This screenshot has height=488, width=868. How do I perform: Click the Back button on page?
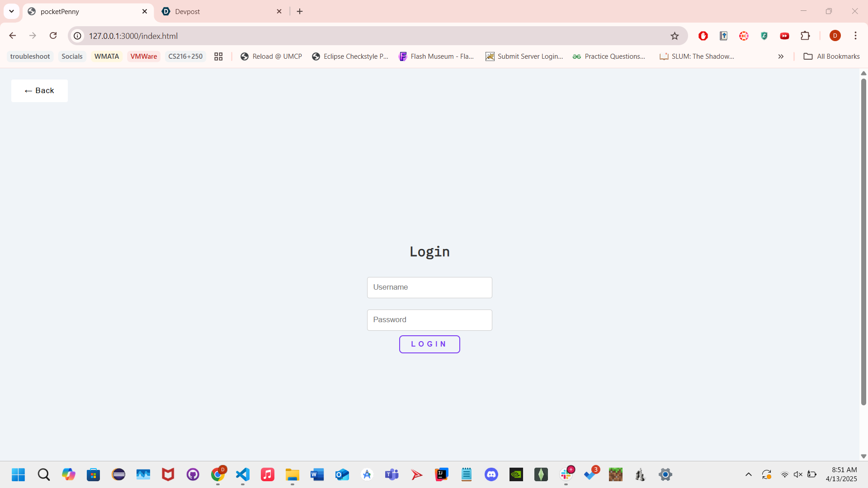(x=39, y=91)
